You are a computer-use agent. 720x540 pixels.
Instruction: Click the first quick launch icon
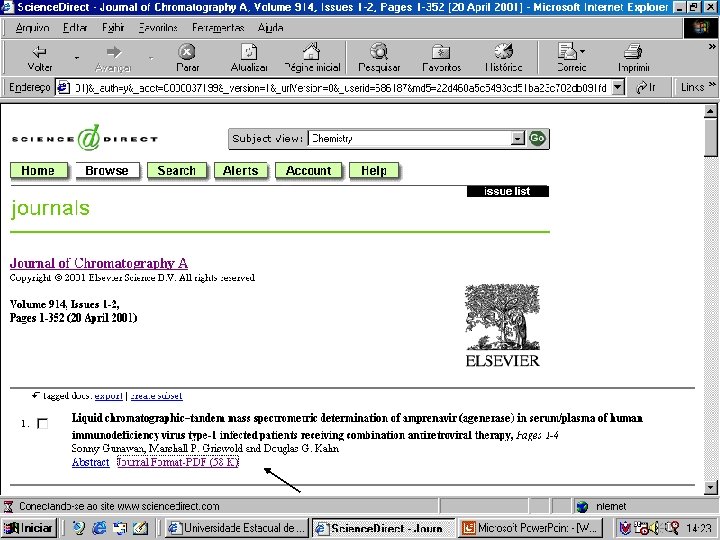79,528
